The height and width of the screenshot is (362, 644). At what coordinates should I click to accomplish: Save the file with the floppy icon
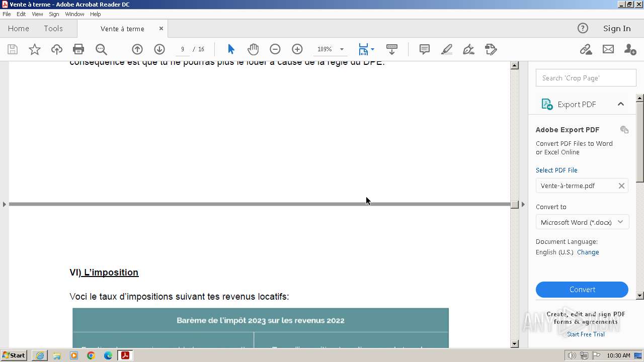pos(13,49)
